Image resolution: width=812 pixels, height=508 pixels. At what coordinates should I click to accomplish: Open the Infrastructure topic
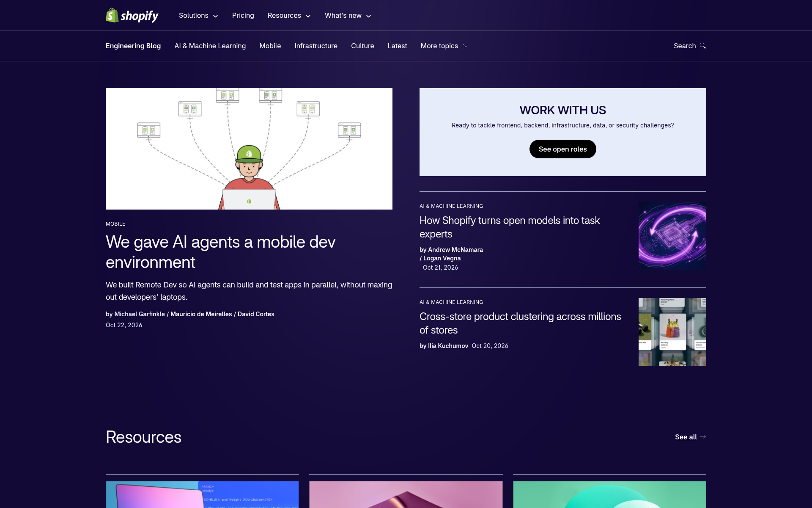coord(316,46)
